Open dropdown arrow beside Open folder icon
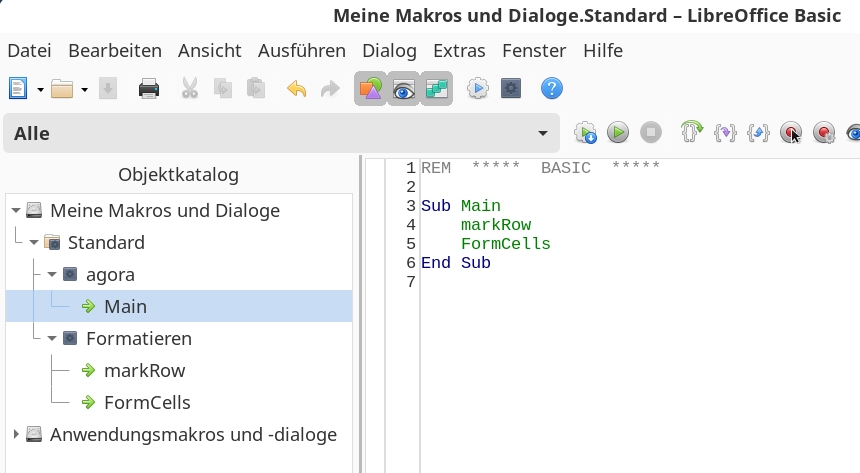860x473 pixels. point(84,89)
